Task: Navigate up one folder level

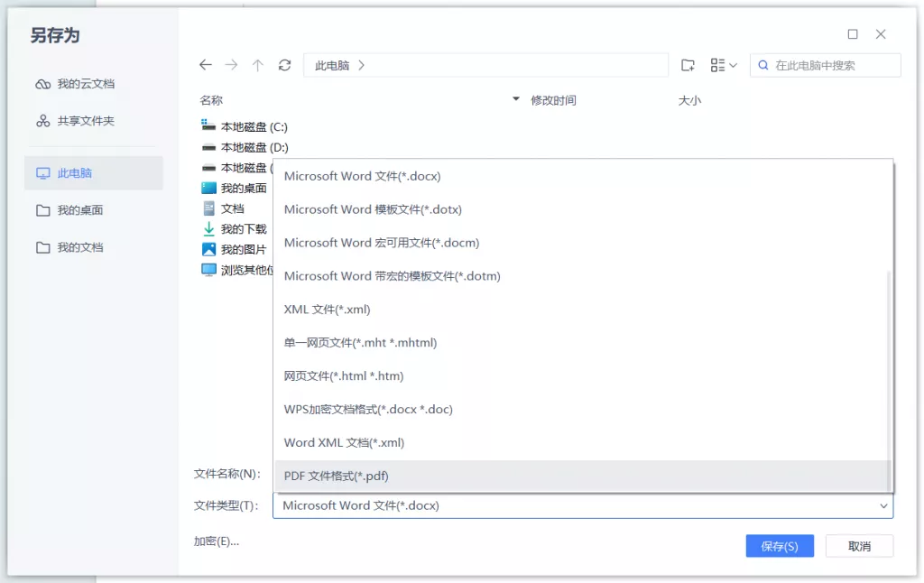Action: 257,65
